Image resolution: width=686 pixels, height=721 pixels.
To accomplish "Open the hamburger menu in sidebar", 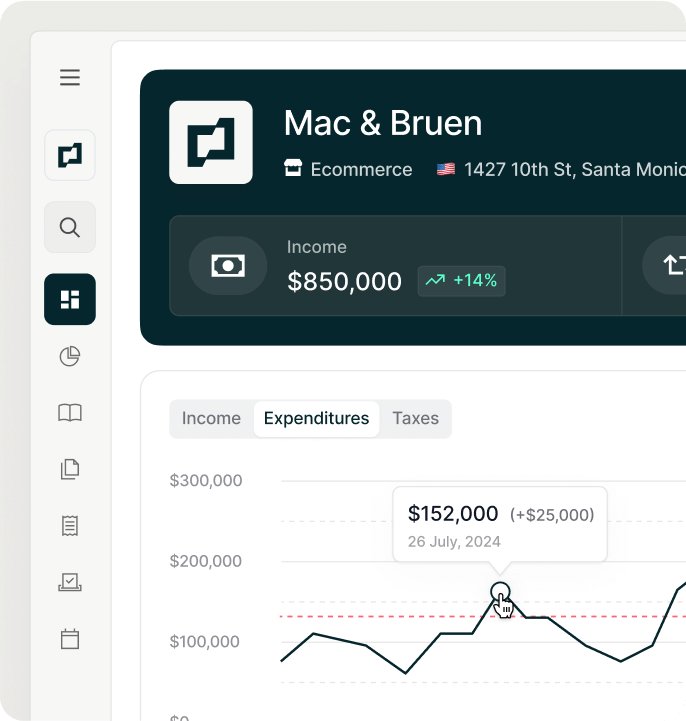I will coord(70,77).
